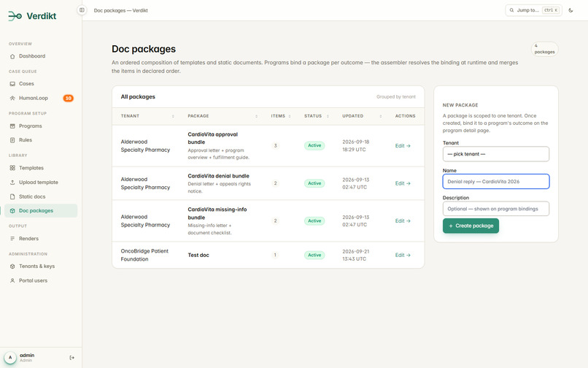The image size is (588, 368).
Task: Open Renders under Output
Action: pos(41,239)
